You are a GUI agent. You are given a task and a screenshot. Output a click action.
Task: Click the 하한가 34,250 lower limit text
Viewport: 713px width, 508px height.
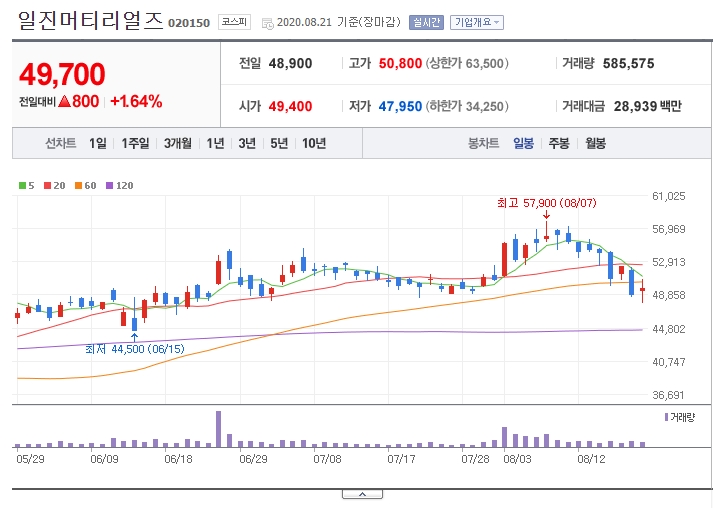click(x=467, y=106)
